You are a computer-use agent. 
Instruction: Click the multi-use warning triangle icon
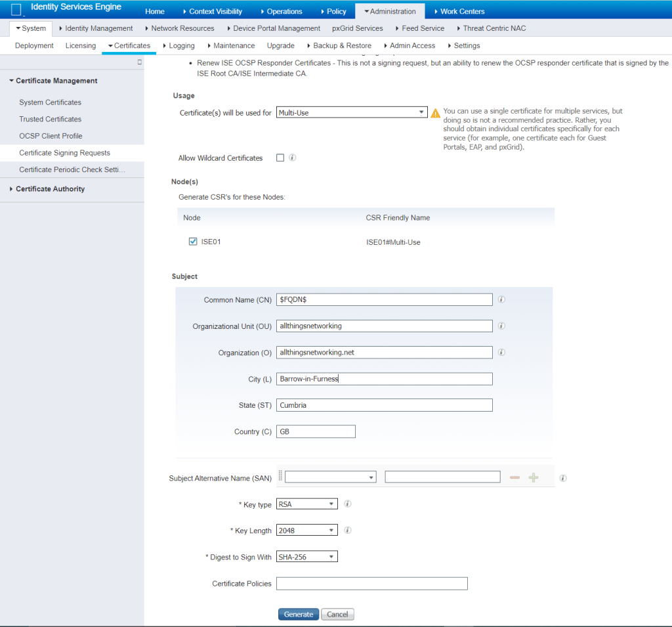[x=436, y=113]
